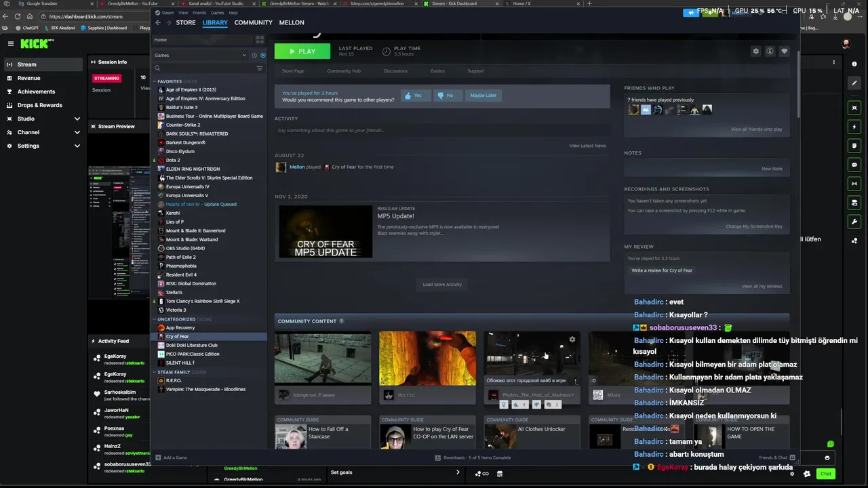Open the MELLON profile tab
868x488 pixels.
coord(292,22)
